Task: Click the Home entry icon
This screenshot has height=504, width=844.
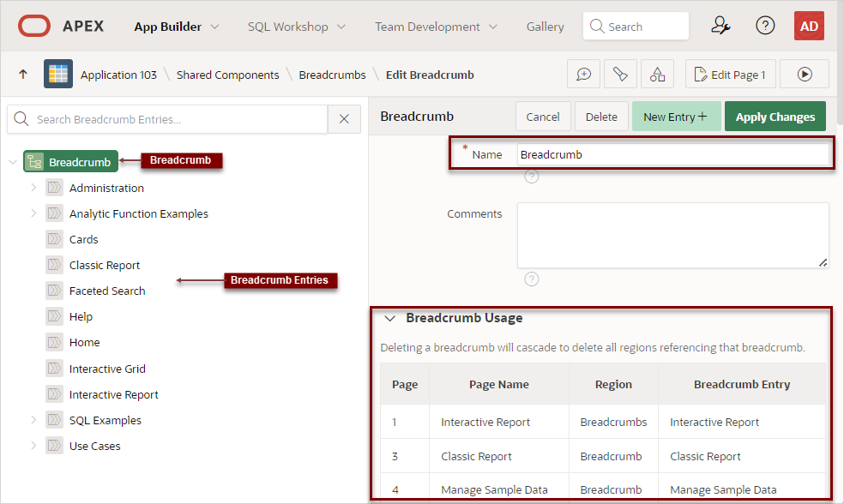Action: coord(54,342)
